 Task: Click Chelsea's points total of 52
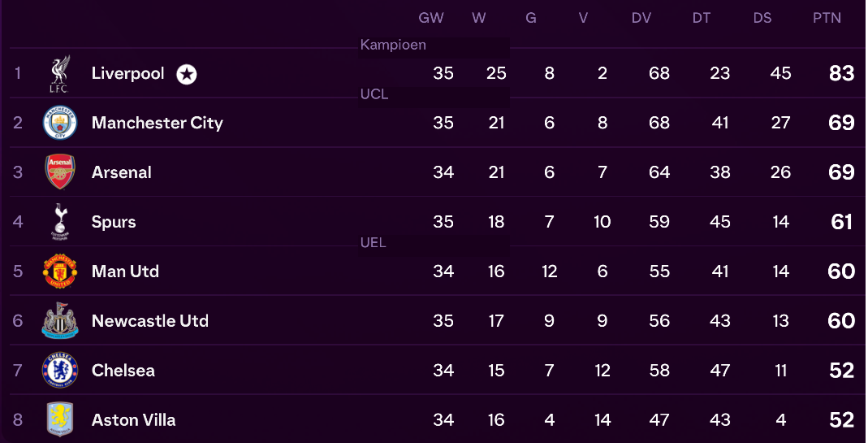click(841, 371)
